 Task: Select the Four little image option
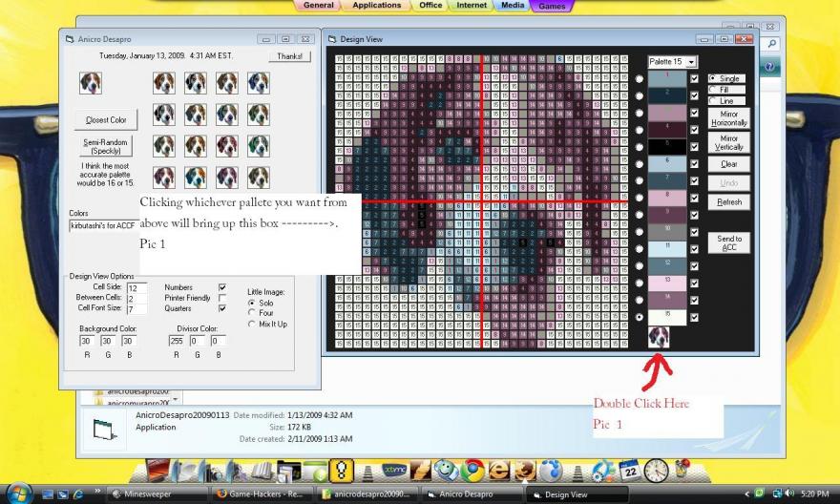(251, 313)
